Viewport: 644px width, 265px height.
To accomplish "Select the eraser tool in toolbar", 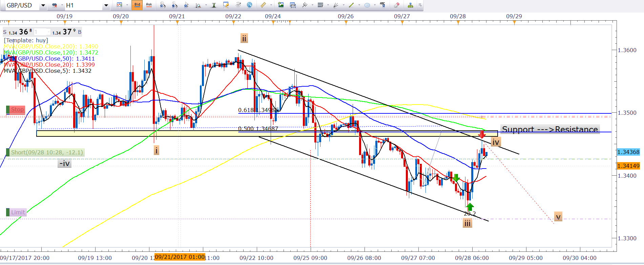I will pos(397,5).
